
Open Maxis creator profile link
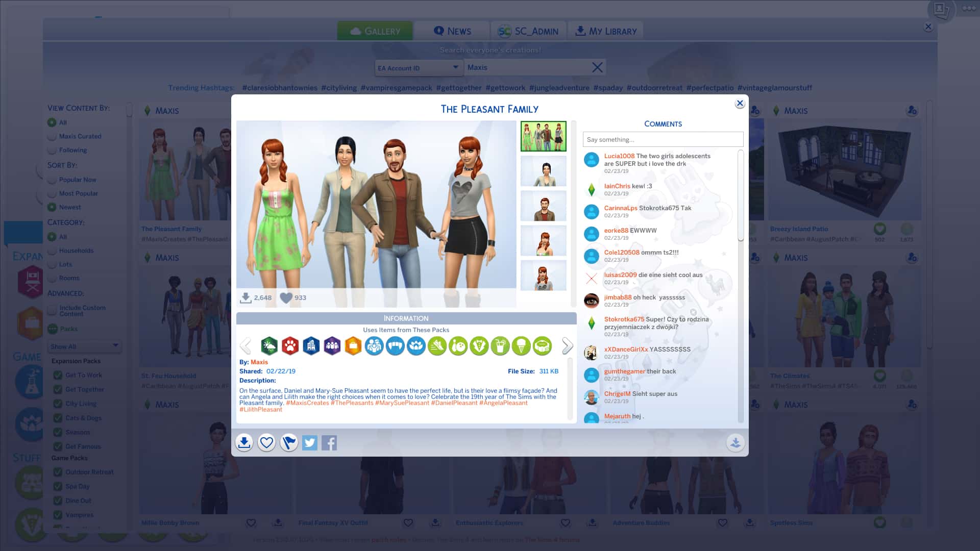tap(259, 362)
